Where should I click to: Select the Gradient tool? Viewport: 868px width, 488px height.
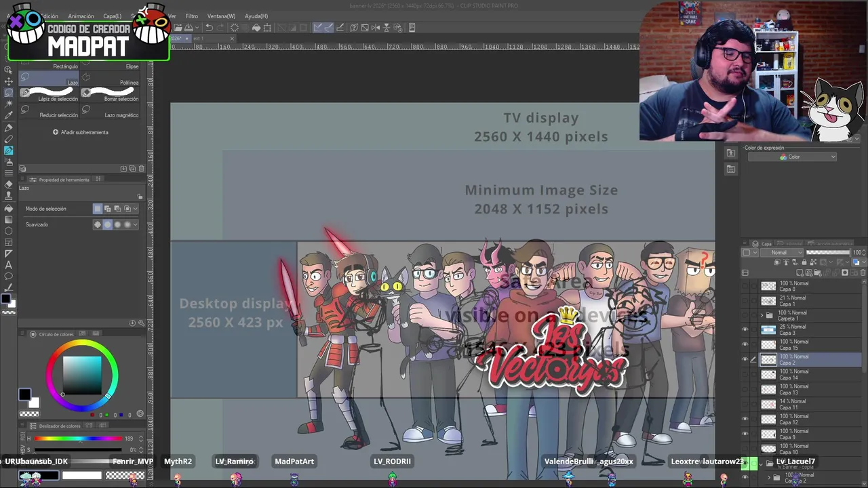(x=9, y=219)
